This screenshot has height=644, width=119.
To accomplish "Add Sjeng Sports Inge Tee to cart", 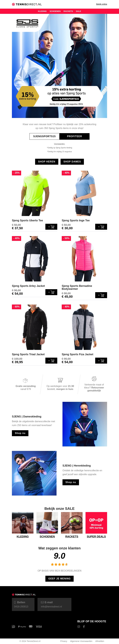I will pyautogui.click(x=101, y=227).
